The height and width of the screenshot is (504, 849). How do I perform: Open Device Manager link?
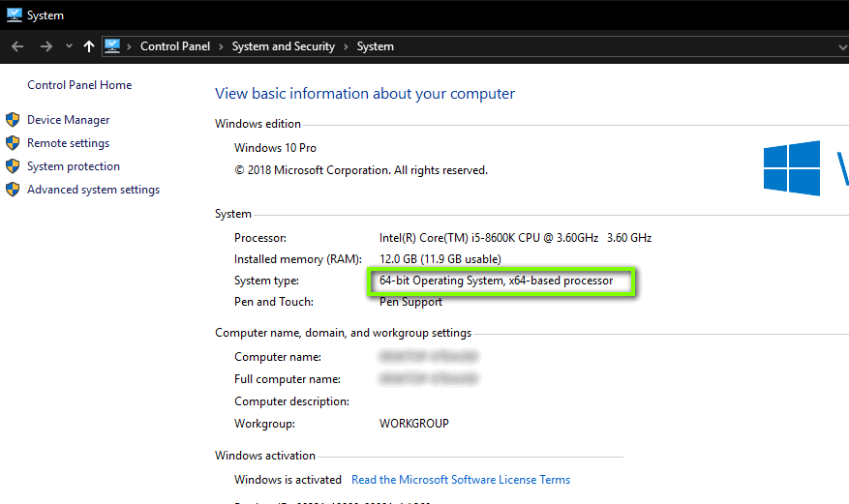tap(68, 120)
